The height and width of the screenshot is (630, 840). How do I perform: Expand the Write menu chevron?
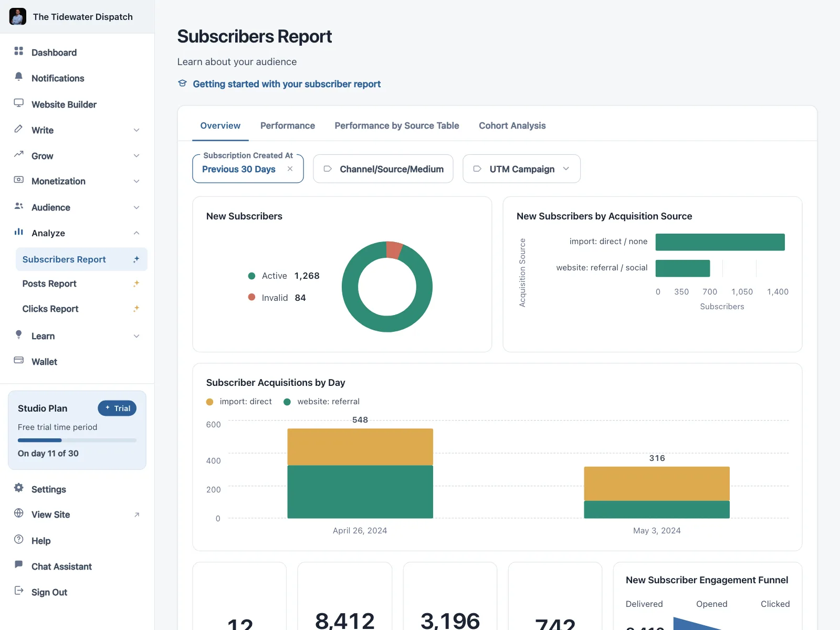(136, 130)
